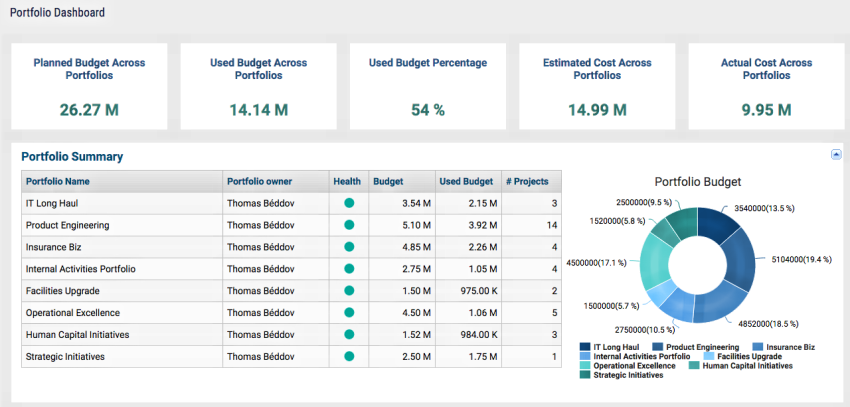Toggle Operational Excellence legend swatch

coord(585,366)
